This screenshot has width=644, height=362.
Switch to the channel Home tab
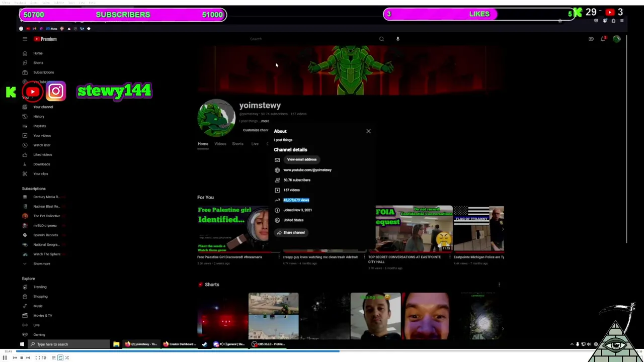click(x=203, y=144)
